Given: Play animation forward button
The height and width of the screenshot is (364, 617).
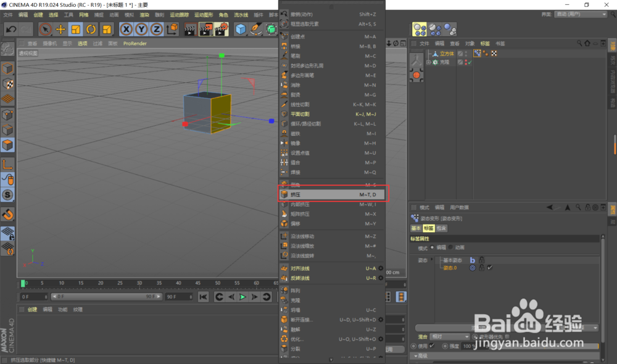Looking at the screenshot, I should 242,297.
